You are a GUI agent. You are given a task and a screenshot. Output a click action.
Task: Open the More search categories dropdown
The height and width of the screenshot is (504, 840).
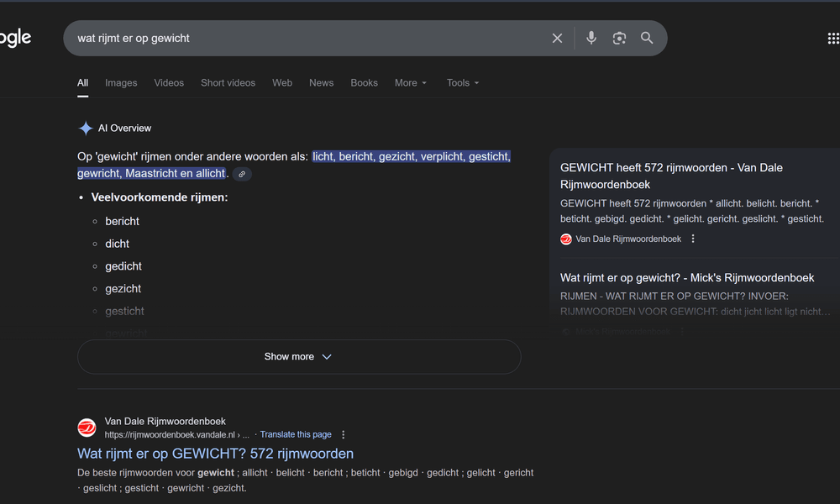click(410, 82)
